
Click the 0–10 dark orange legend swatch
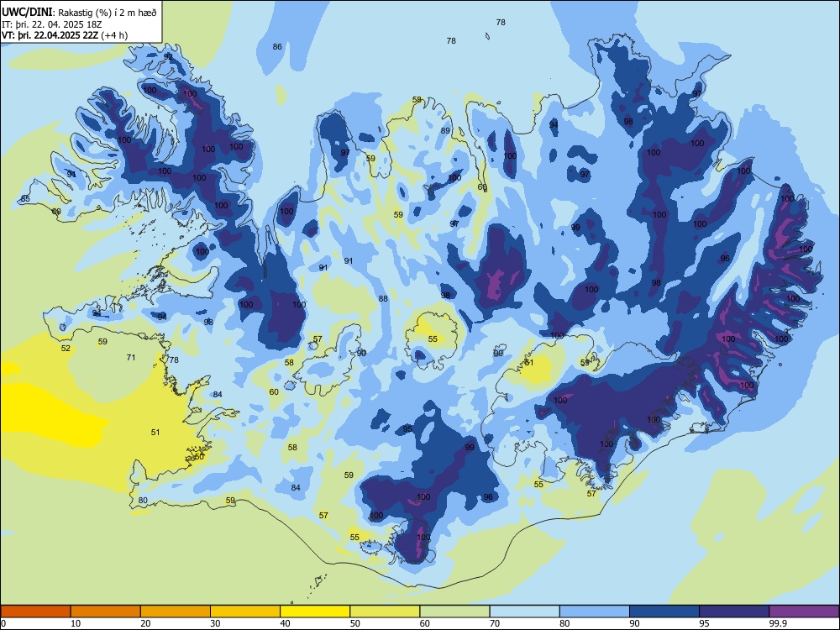click(35, 612)
